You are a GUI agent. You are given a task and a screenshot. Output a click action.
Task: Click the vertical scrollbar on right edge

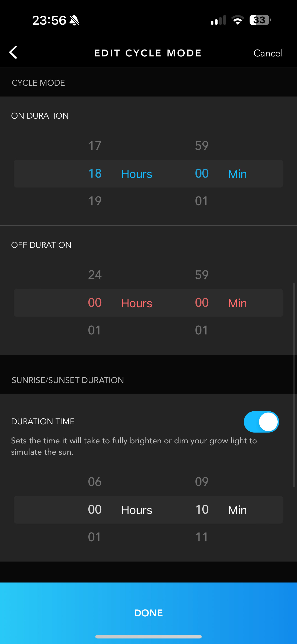coord(294,385)
